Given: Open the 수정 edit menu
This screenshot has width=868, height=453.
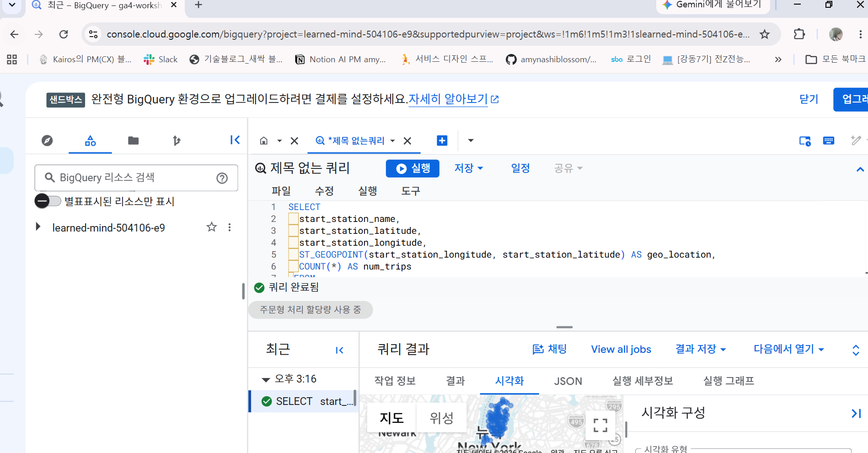Looking at the screenshot, I should (324, 191).
